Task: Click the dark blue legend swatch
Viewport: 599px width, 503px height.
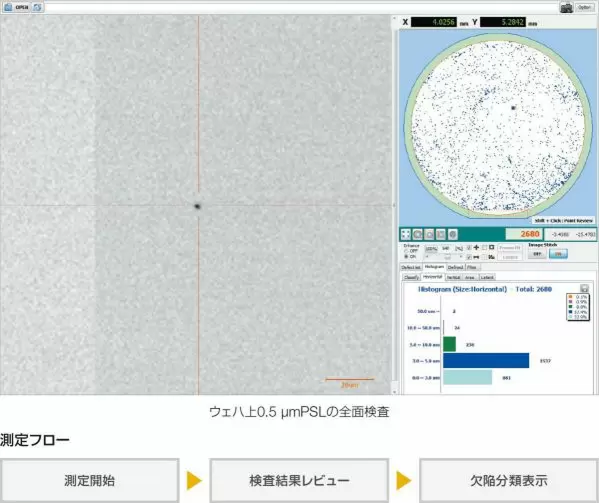Action: tap(570, 312)
